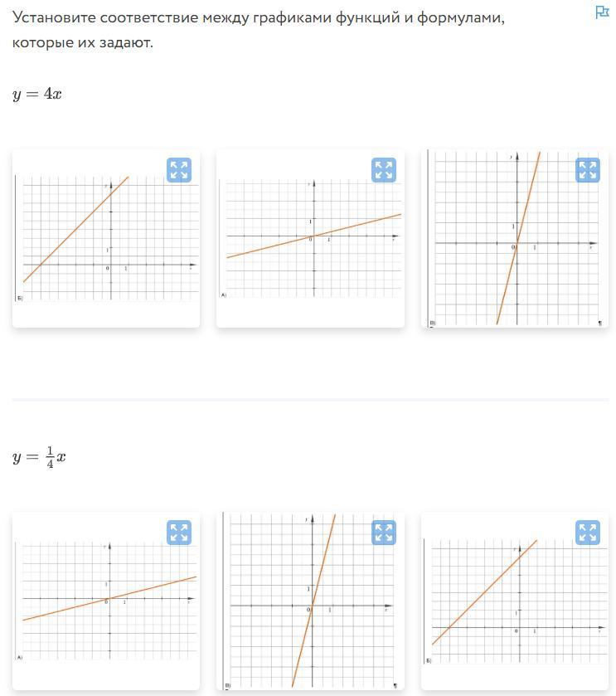Choose the gentle-slope graph card under y = 4x

click(310, 239)
